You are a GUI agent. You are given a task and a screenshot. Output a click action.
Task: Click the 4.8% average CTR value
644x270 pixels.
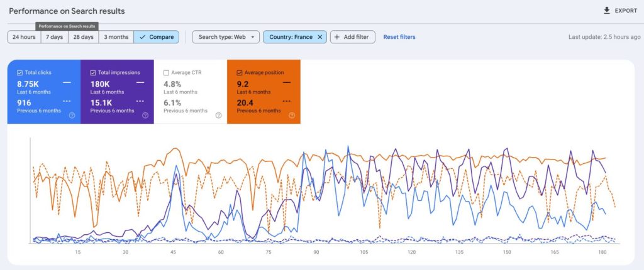point(172,84)
